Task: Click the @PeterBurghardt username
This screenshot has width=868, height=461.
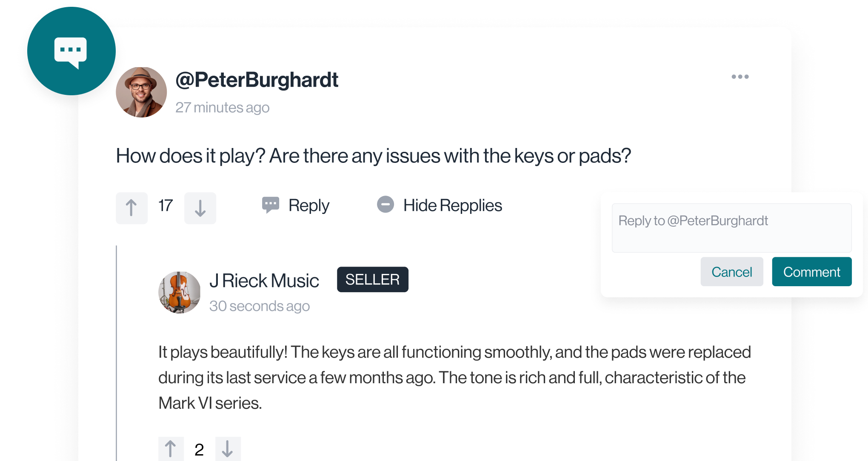Action: point(257,80)
